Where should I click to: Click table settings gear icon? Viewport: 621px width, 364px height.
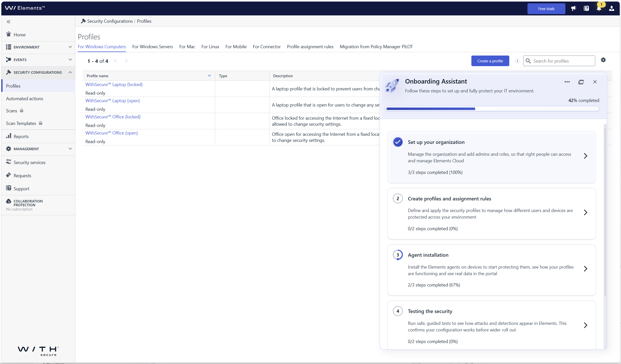tap(603, 60)
